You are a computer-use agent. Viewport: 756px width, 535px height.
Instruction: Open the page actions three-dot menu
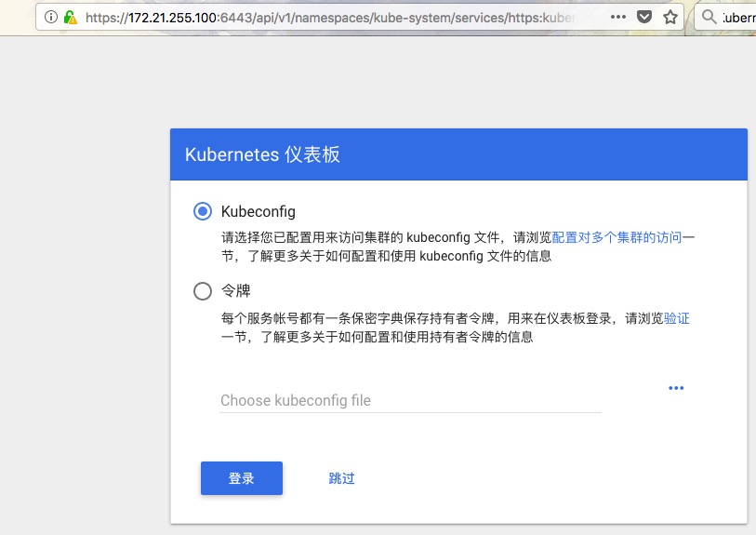point(618,17)
